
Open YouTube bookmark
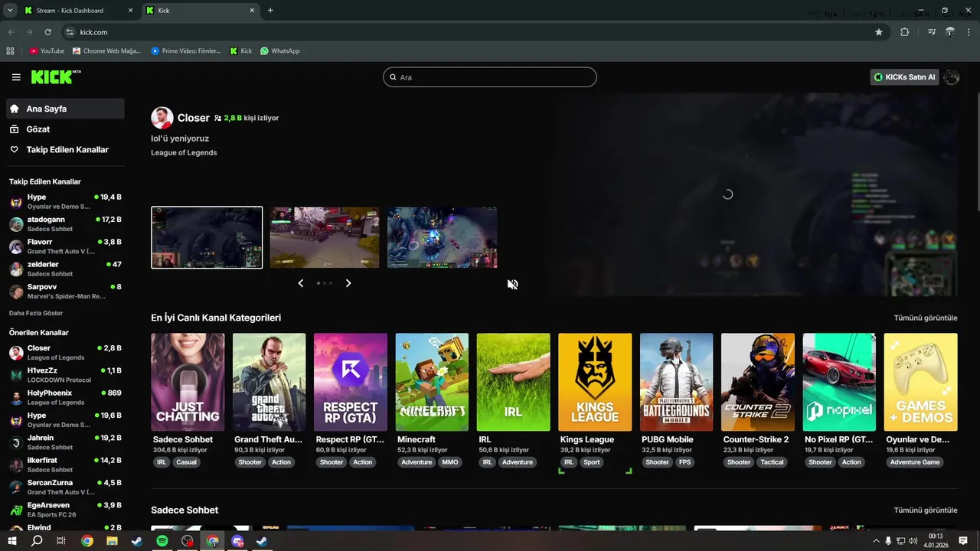pyautogui.click(x=47, y=51)
